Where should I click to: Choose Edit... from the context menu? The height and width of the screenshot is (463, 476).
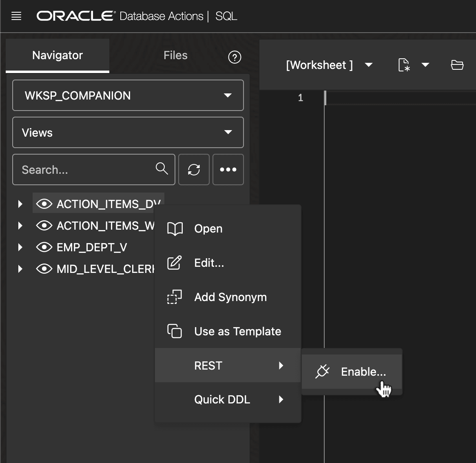228,263
